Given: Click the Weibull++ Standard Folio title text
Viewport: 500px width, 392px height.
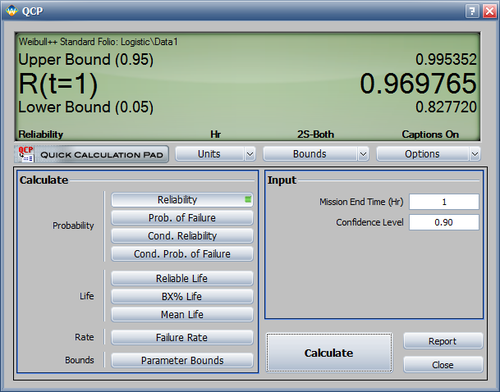Looking at the screenshot, I should (98, 42).
